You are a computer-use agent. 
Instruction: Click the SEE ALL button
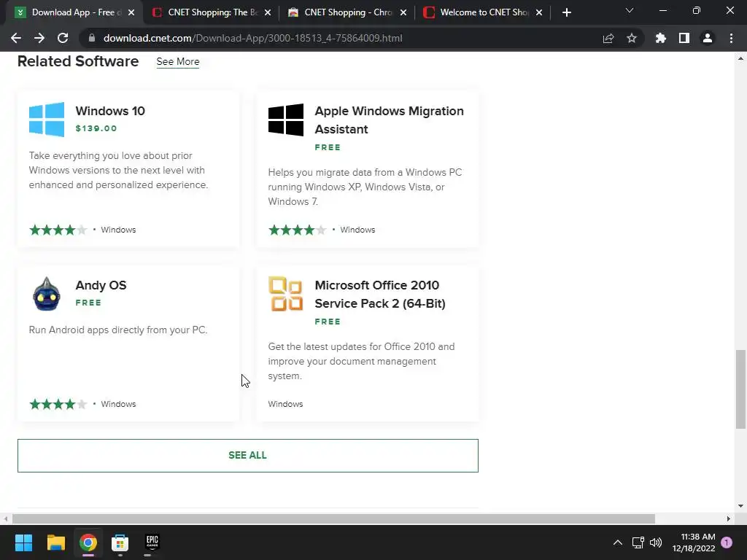coord(248,456)
